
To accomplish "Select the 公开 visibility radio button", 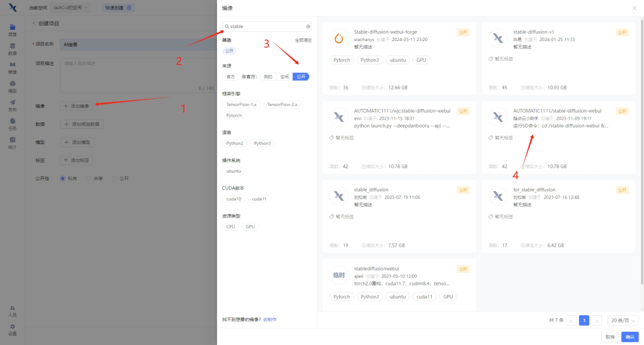I will pyautogui.click(x=114, y=178).
